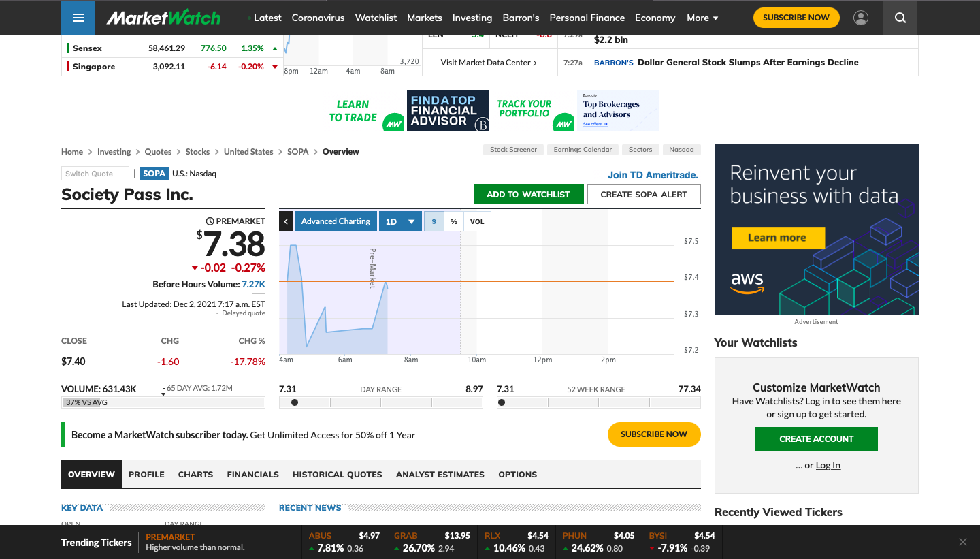Open the user profile icon

[x=861, y=18]
